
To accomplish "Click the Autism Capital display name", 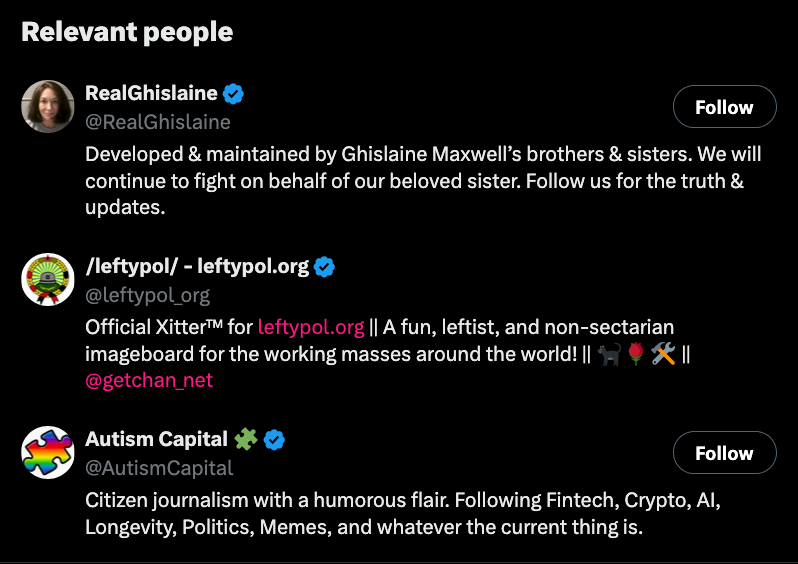I will pyautogui.click(x=156, y=440).
